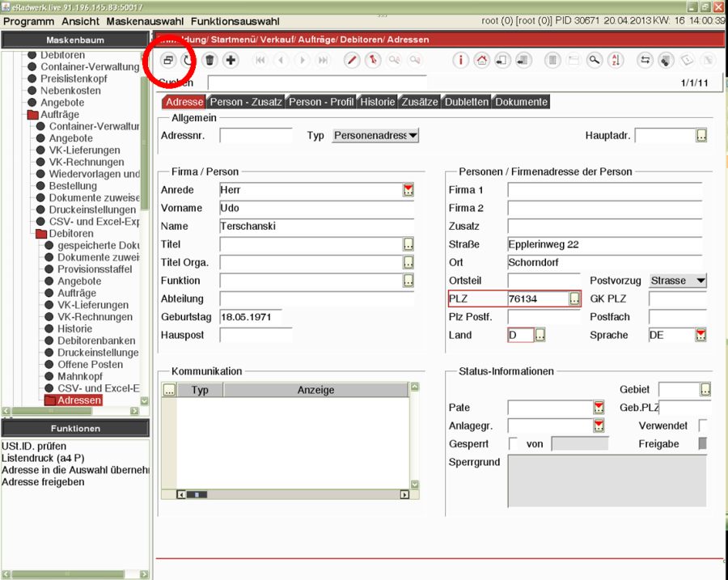Open the Maskenauswahl menu

tap(145, 21)
